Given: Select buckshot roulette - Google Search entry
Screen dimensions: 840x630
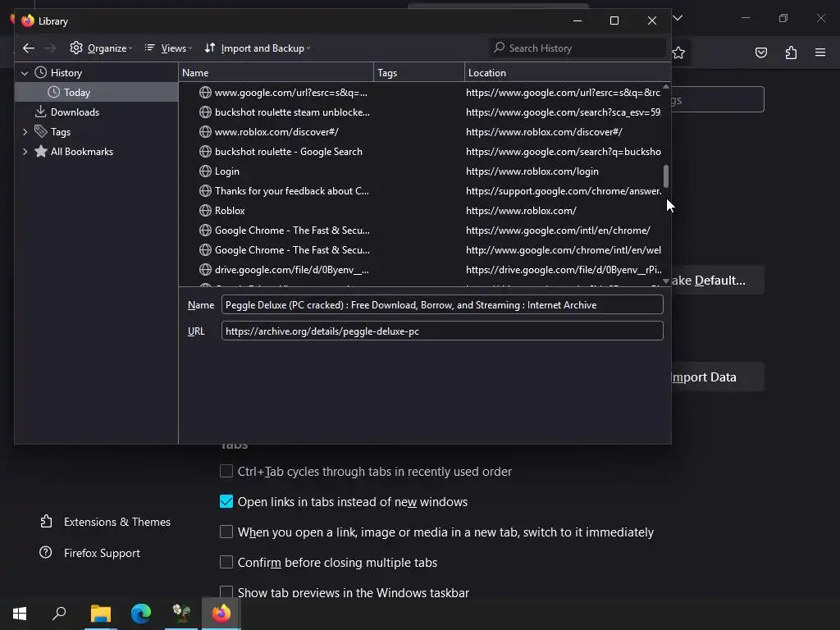Looking at the screenshot, I should [x=421, y=152].
